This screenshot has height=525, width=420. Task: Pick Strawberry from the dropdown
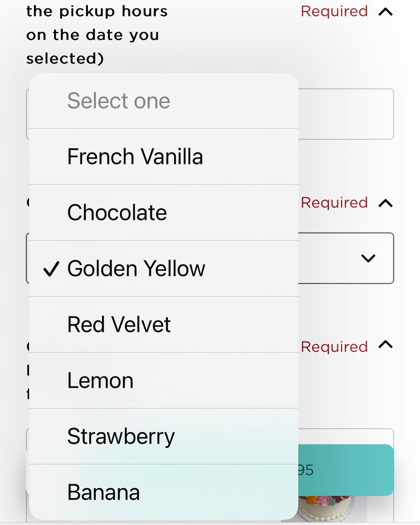click(x=121, y=437)
